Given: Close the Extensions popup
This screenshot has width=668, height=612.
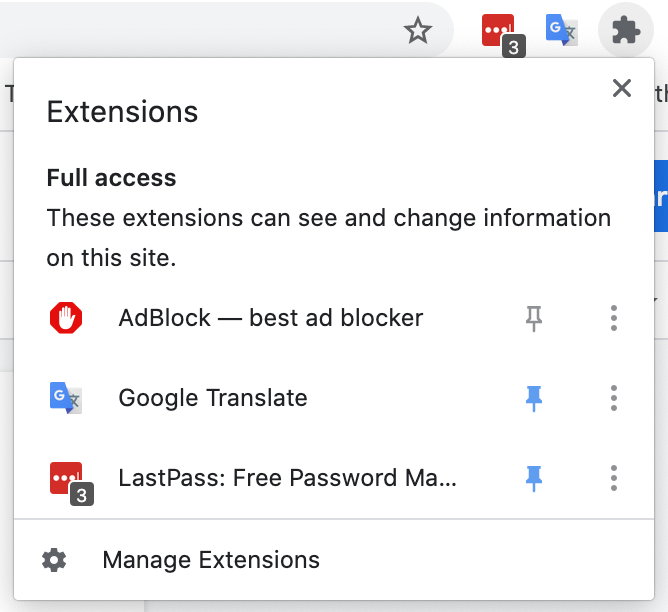Looking at the screenshot, I should coord(622,88).
